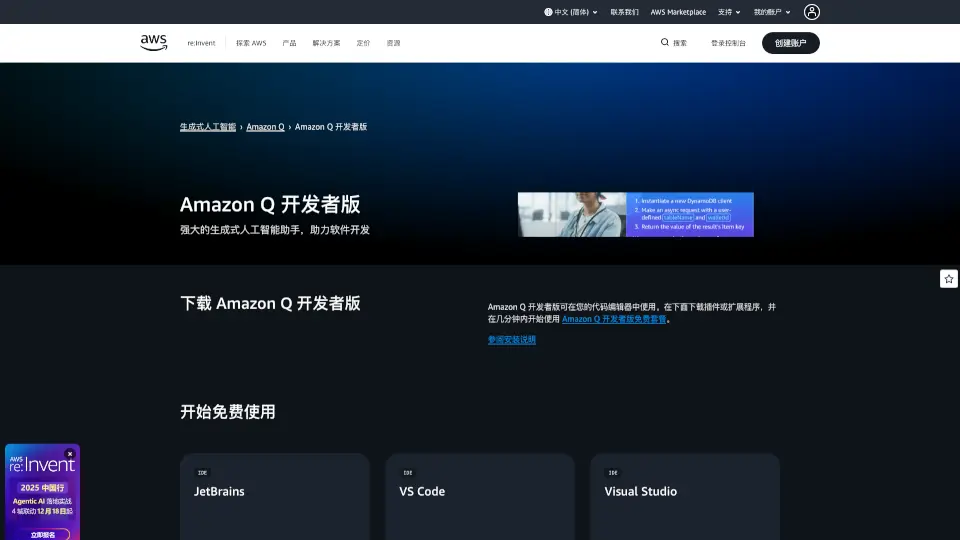Click the hero video thumbnail
This screenshot has width=960, height=540.
pos(636,214)
